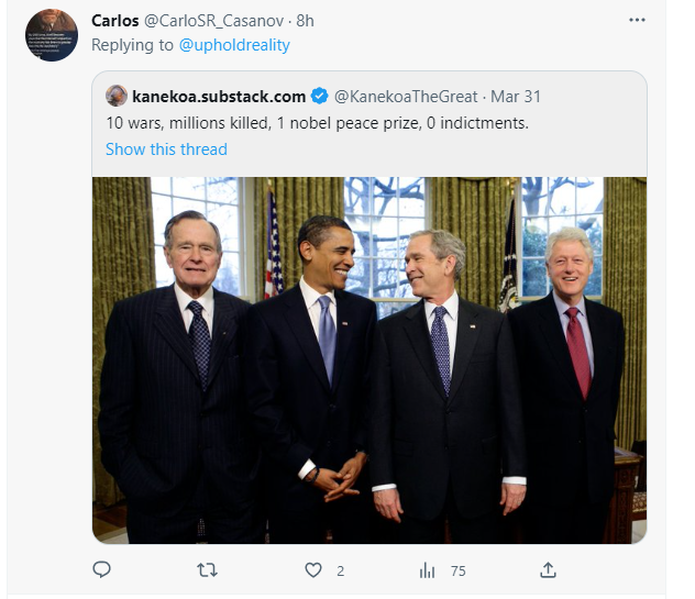Open the @KanekoaTheGreat handle
This screenshot has height=599, width=695.
pyautogui.click(x=406, y=96)
